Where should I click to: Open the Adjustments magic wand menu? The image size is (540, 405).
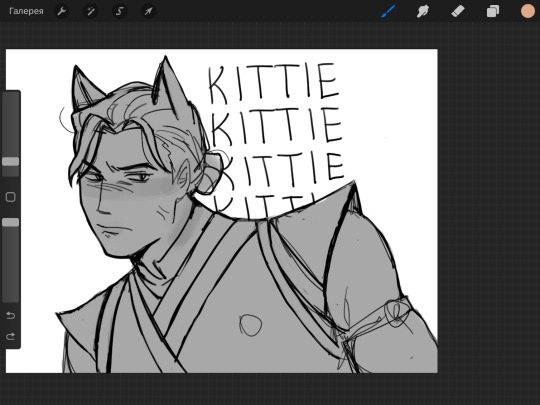click(91, 11)
